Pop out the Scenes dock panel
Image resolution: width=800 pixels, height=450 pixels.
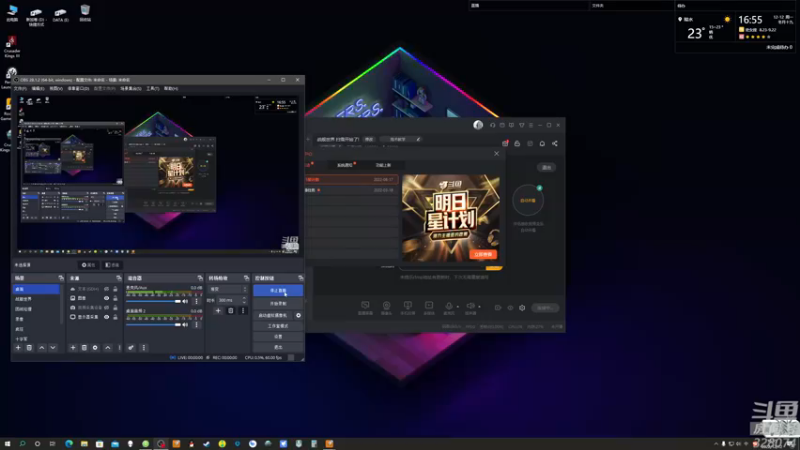click(x=61, y=278)
